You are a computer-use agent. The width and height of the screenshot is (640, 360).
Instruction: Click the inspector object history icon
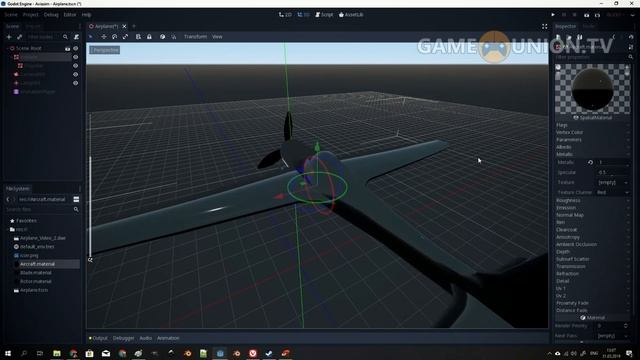click(631, 37)
